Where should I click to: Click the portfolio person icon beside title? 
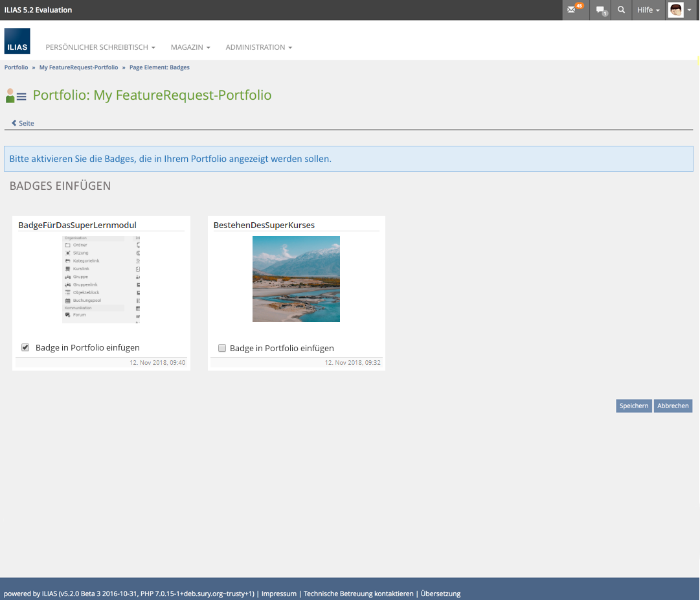pos(16,96)
